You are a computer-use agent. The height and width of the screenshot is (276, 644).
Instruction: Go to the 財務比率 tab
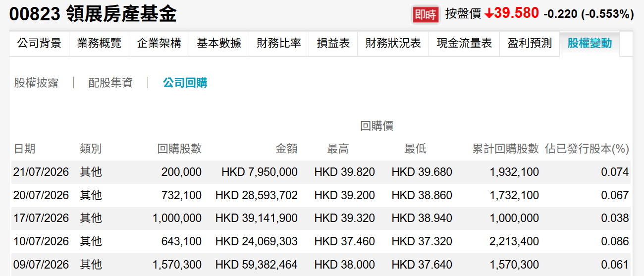pyautogui.click(x=279, y=43)
